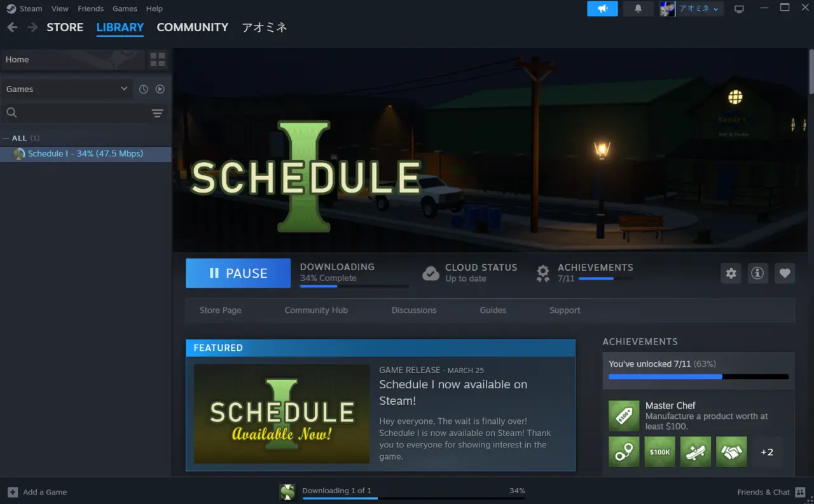Open the View menu
814x504 pixels.
click(x=60, y=9)
